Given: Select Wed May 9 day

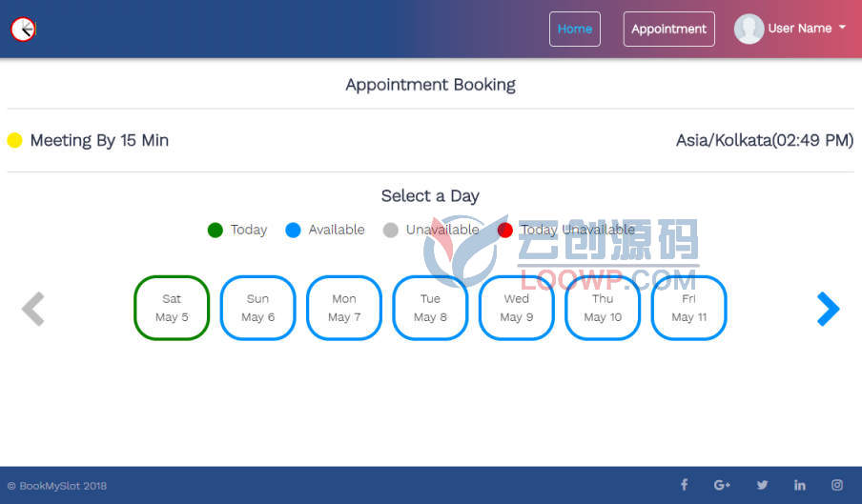Looking at the screenshot, I should 516,308.
